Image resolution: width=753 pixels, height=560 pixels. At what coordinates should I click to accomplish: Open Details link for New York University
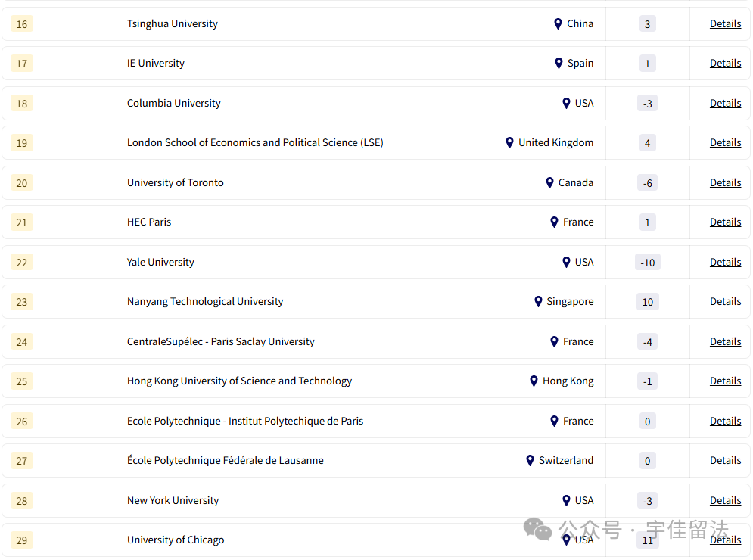725,500
